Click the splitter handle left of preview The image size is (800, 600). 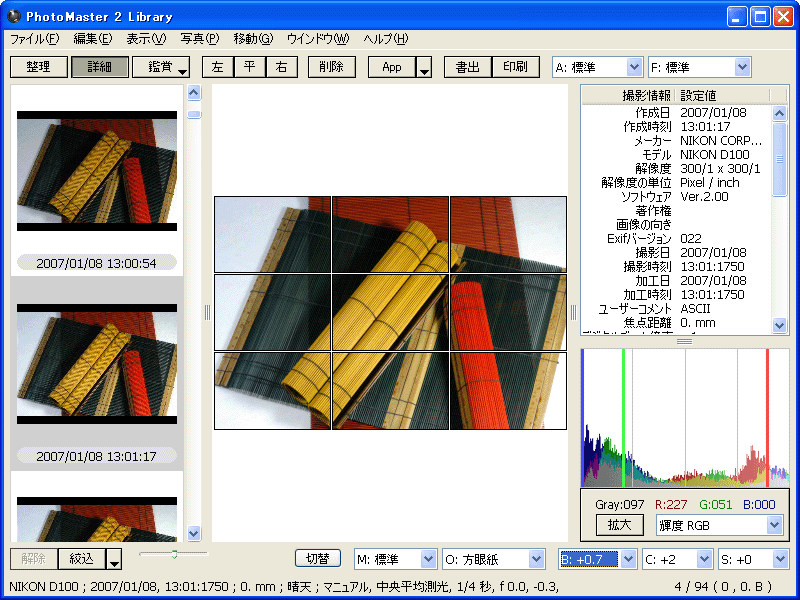(x=207, y=313)
